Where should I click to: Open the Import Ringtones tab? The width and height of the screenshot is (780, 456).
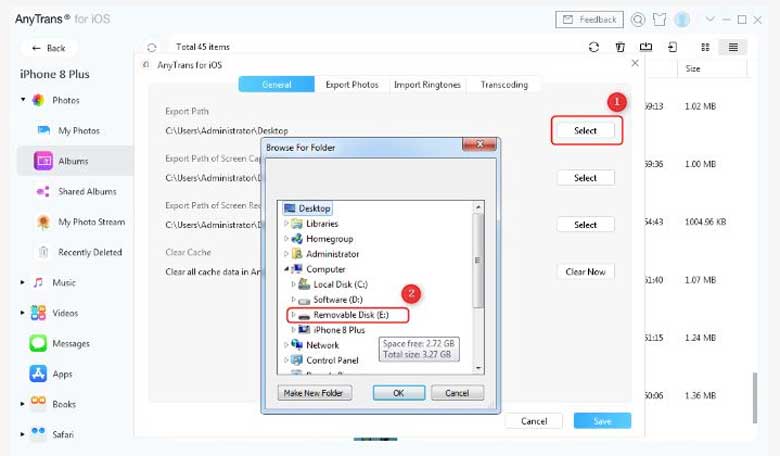pos(427,85)
